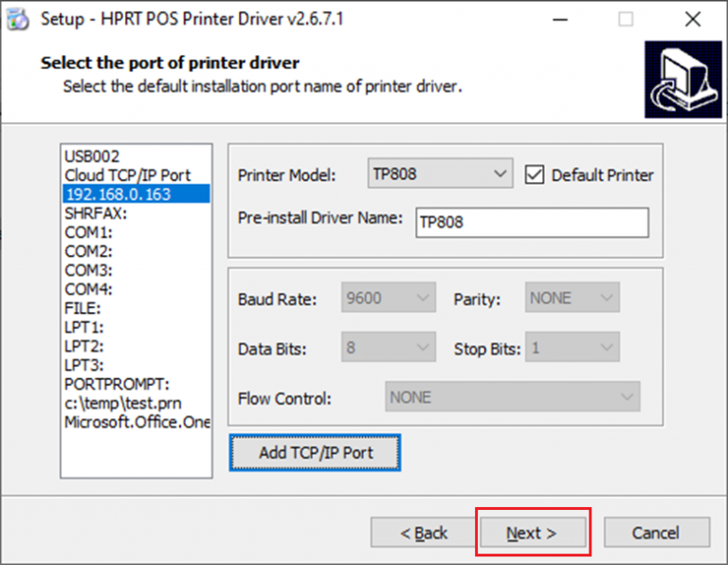Click the Next button
The image size is (728, 565).
tap(533, 533)
